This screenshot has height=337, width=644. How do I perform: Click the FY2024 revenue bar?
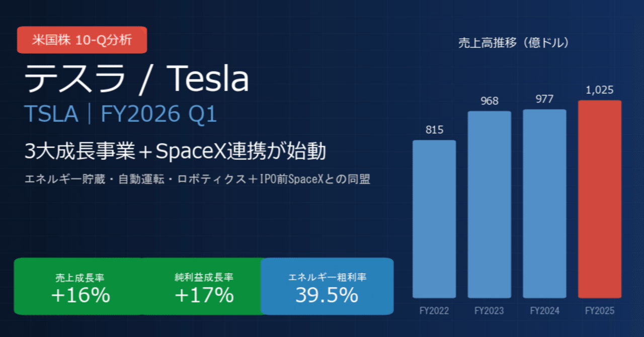pos(544,204)
